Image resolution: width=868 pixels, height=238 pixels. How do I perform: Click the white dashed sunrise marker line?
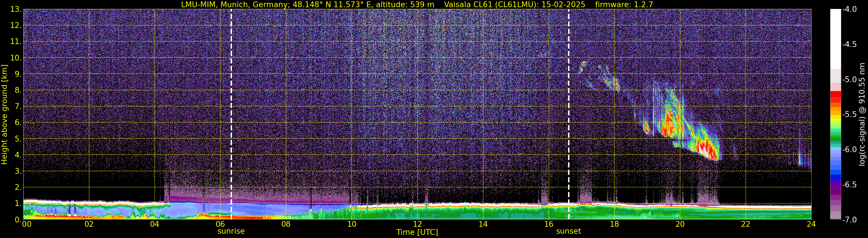click(x=231, y=114)
